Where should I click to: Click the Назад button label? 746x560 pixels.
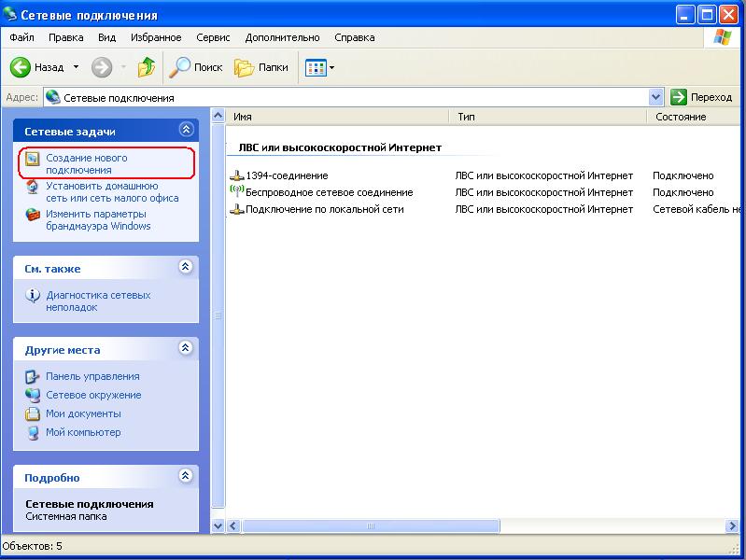tap(49, 67)
